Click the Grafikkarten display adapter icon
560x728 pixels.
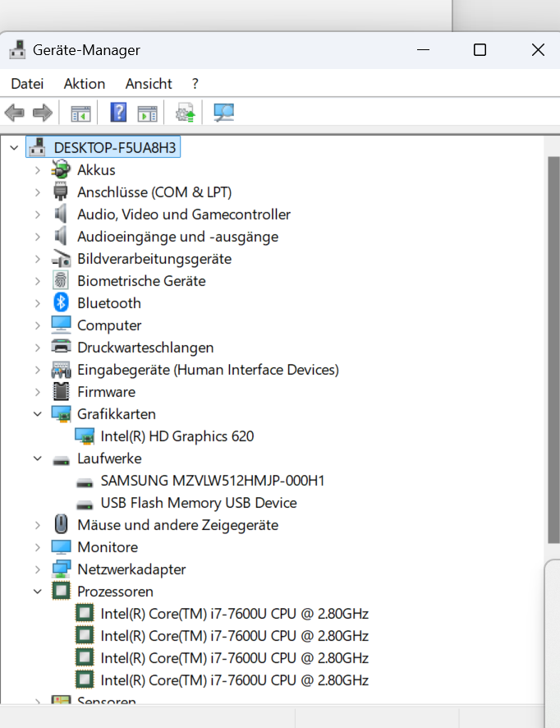(x=61, y=413)
